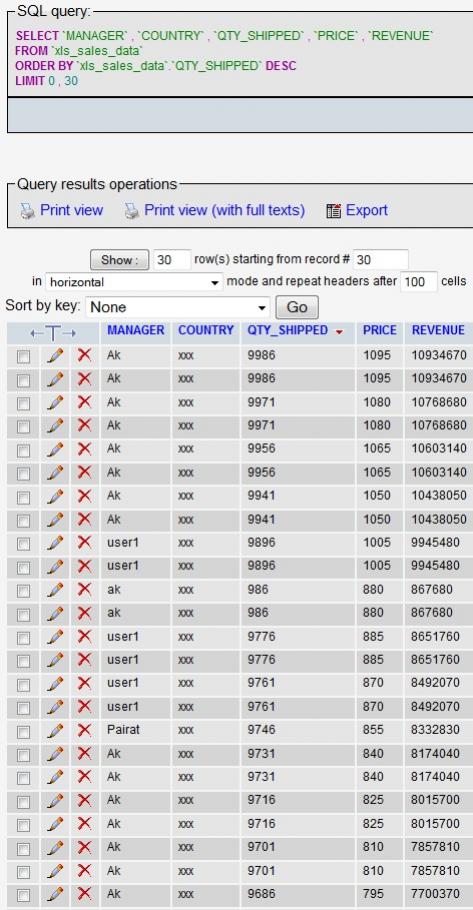Click edit pencil for first Ak 9986 row
The height and width of the screenshot is (910, 473).
(x=55, y=355)
